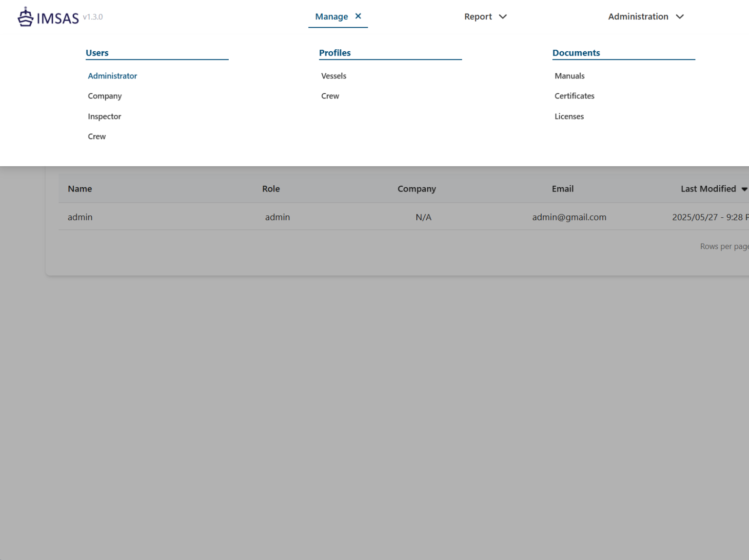The image size is (749, 560).
Task: Open Manuals under Documents
Action: point(569,76)
